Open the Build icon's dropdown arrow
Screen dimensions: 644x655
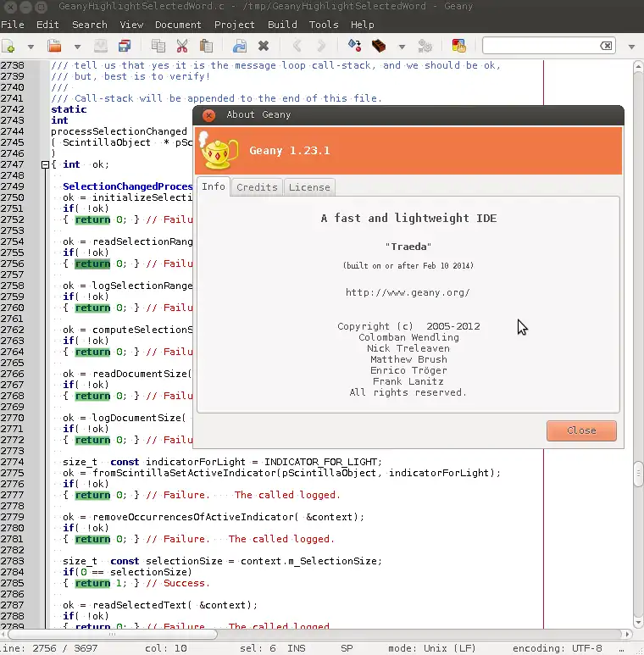(401, 47)
